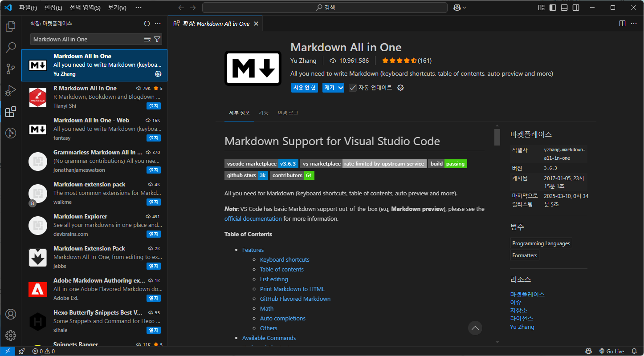Open marketplace view more actions menu
This screenshot has width=644, height=356.
(158, 24)
